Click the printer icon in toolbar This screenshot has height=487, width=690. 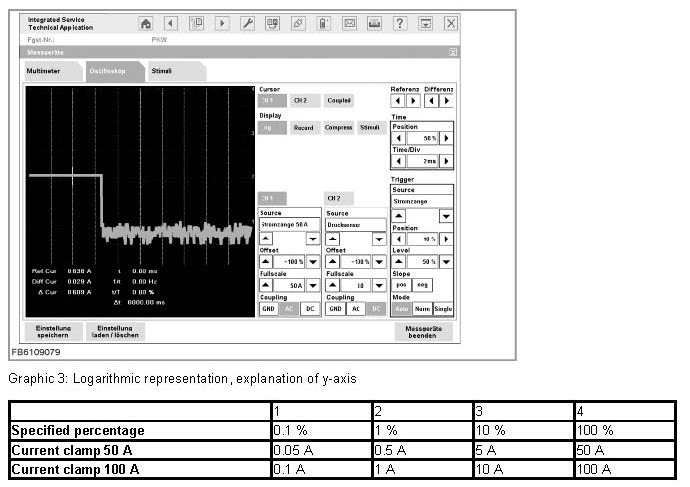[x=374, y=23]
